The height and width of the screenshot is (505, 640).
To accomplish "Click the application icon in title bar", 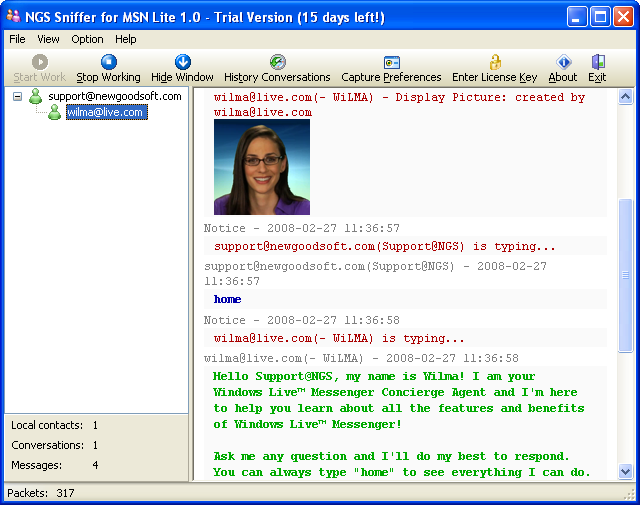I will [13, 16].
